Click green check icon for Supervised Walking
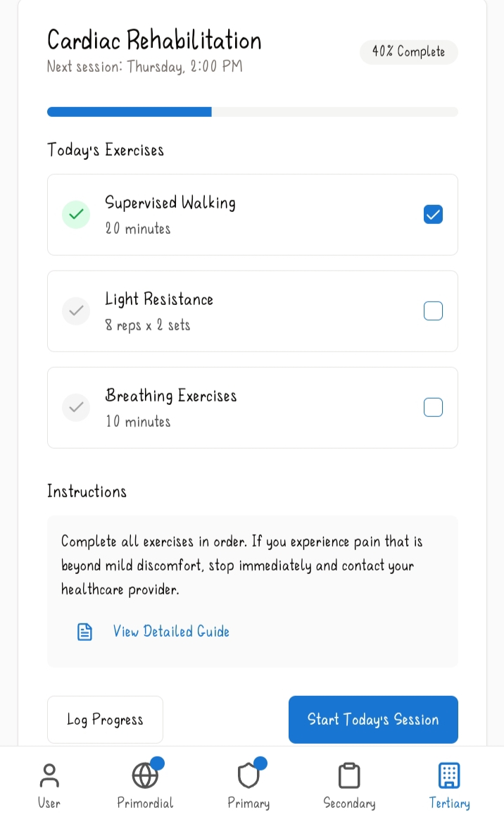 76,214
